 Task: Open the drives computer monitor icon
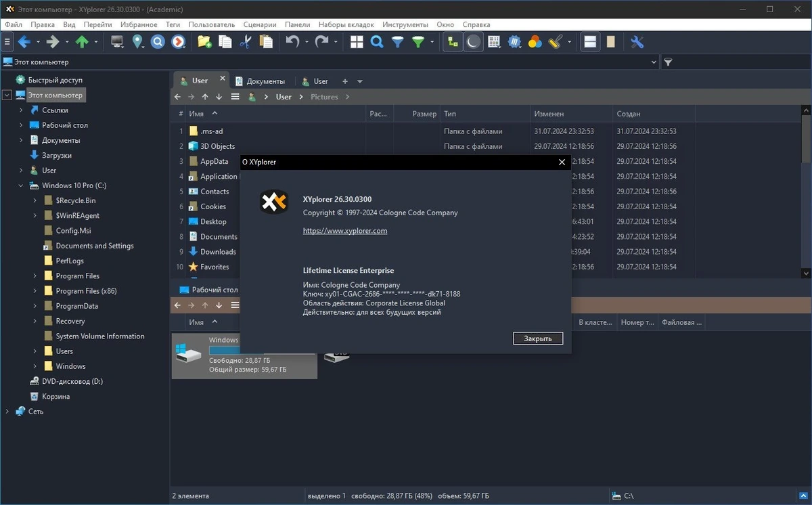[117, 42]
